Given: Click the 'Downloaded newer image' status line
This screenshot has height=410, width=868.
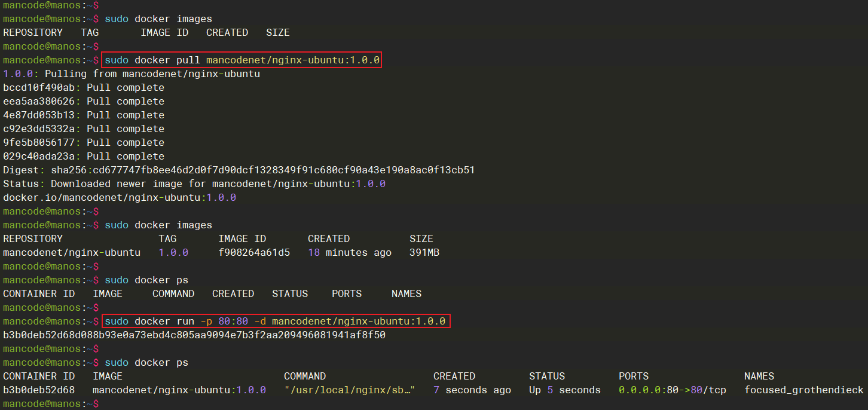Looking at the screenshot, I should (x=194, y=184).
